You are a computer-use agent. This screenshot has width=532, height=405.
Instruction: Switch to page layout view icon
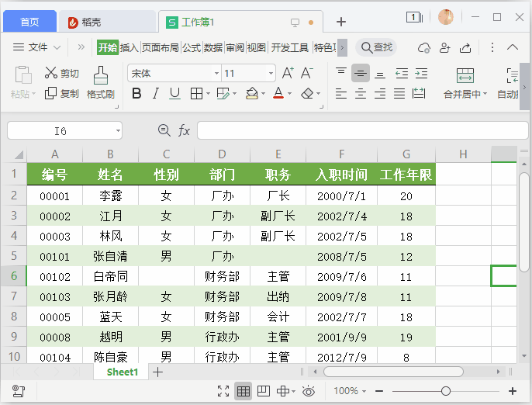click(264, 391)
